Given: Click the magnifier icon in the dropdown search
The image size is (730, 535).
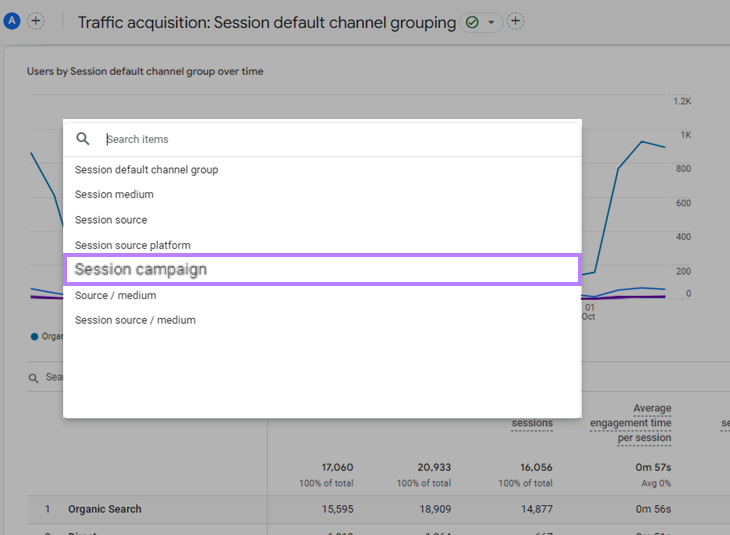Looking at the screenshot, I should coord(83,139).
